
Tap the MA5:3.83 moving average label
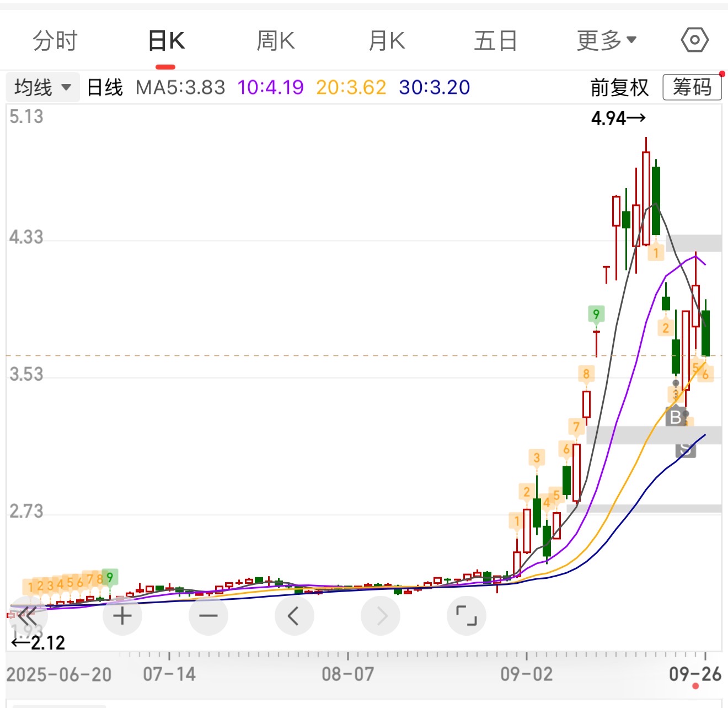pyautogui.click(x=180, y=88)
